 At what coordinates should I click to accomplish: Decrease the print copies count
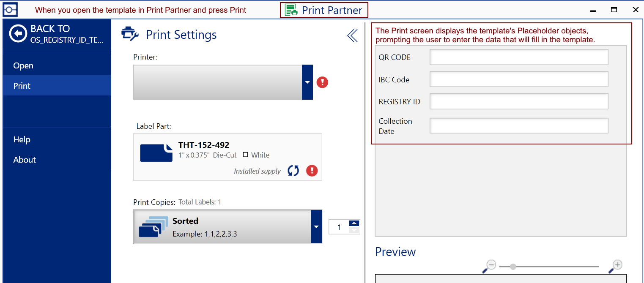point(354,231)
